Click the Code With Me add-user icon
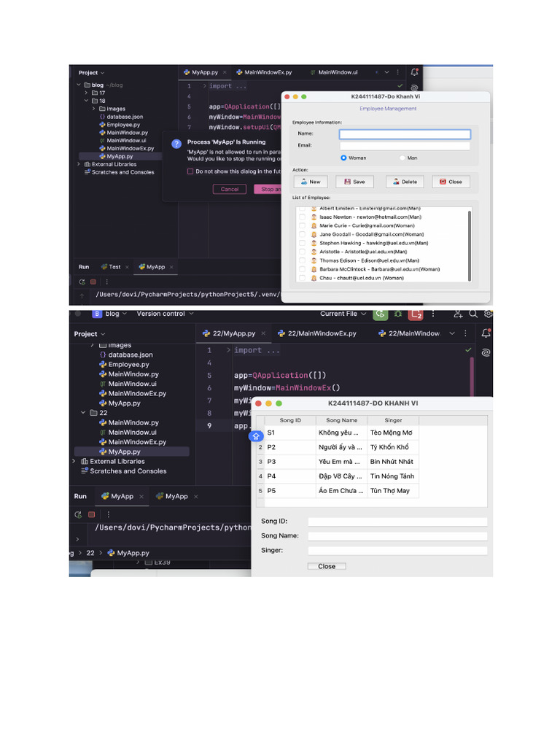The image size is (560, 747). point(458,314)
